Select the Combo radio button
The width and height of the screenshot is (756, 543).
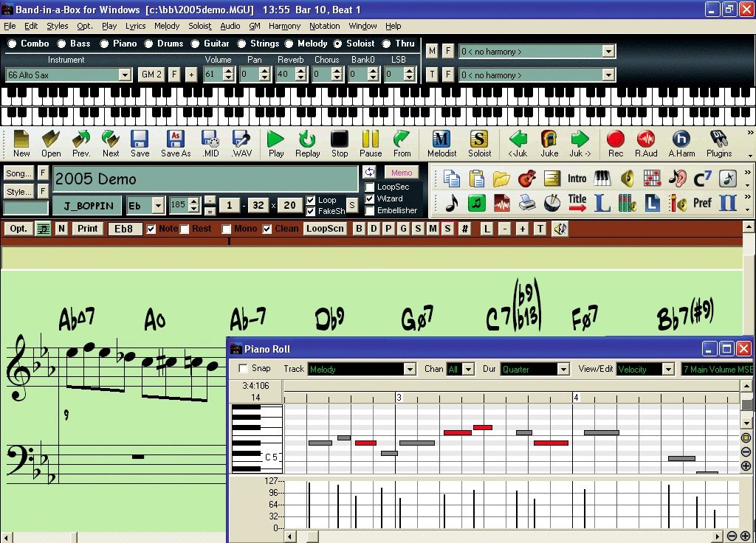12,44
